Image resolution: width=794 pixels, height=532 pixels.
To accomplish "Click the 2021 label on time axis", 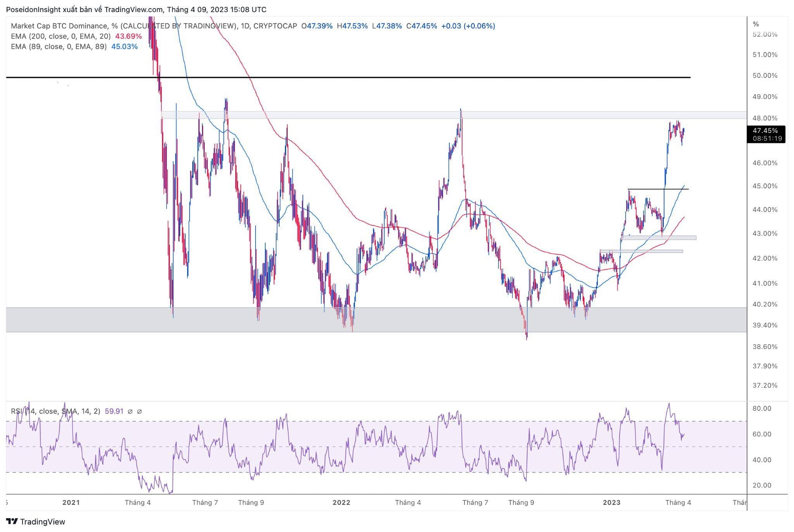I will tap(71, 503).
